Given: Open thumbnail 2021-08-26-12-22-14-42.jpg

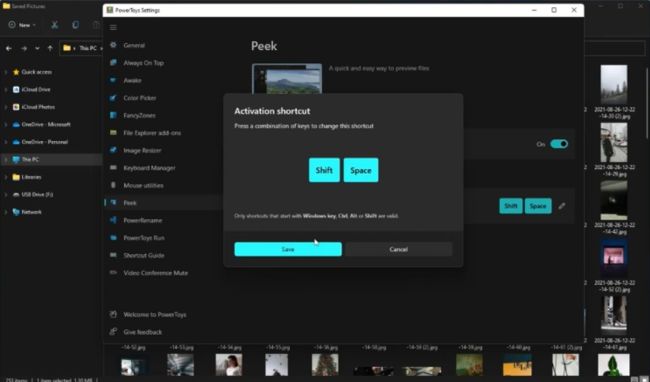Looking at the screenshot, I should (x=614, y=200).
